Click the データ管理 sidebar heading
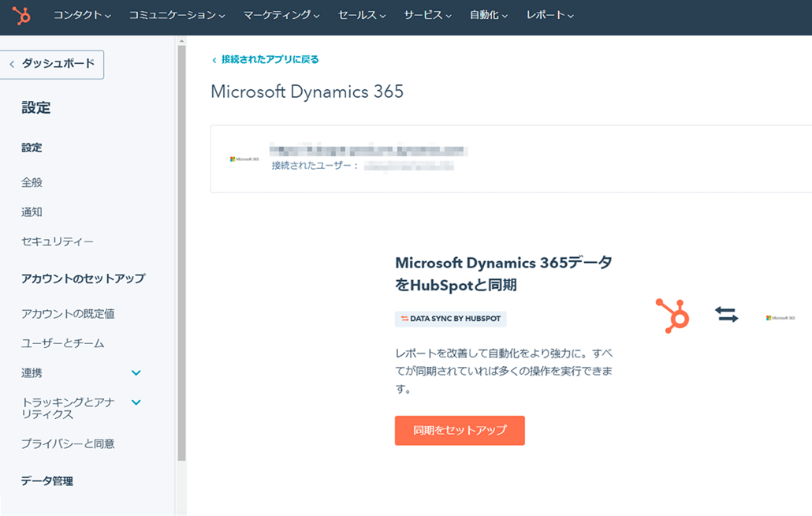 [x=47, y=481]
